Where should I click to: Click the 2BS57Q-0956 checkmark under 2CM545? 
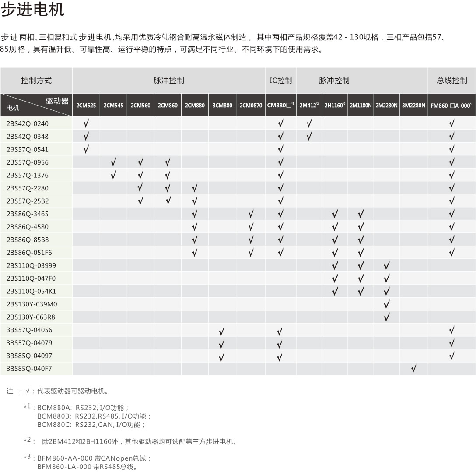(113, 162)
